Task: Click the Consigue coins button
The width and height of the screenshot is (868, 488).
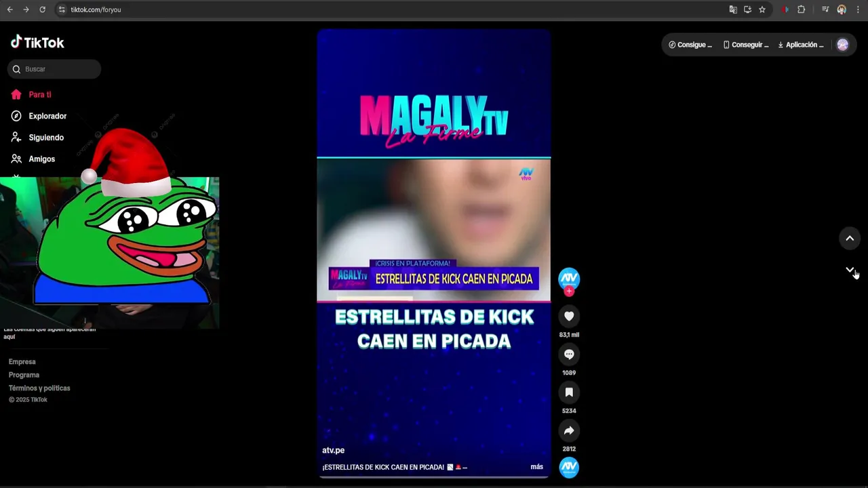Action: click(690, 45)
